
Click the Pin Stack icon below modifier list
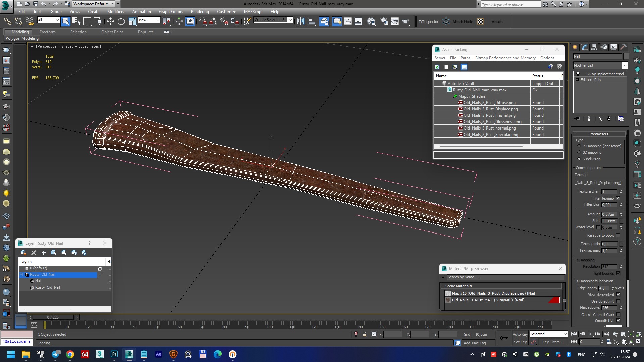[578, 118]
